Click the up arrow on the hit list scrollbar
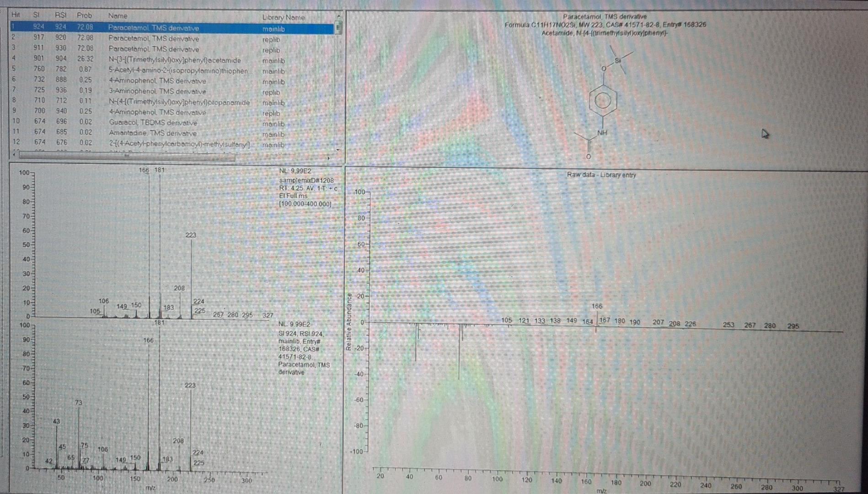868x494 pixels. pyautogui.click(x=338, y=15)
